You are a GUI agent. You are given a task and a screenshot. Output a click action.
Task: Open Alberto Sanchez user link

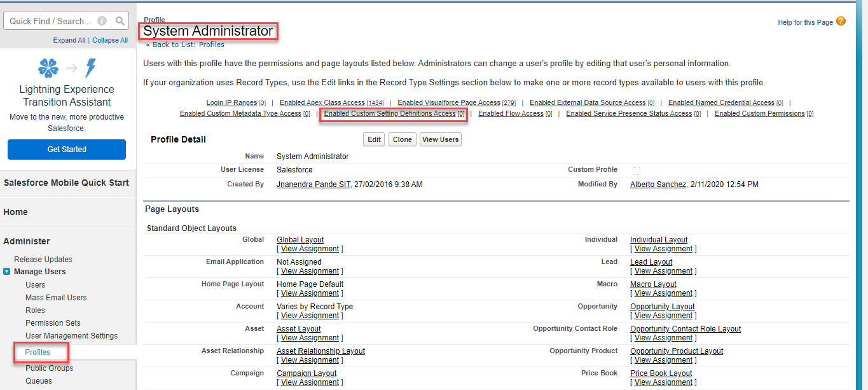[658, 185]
